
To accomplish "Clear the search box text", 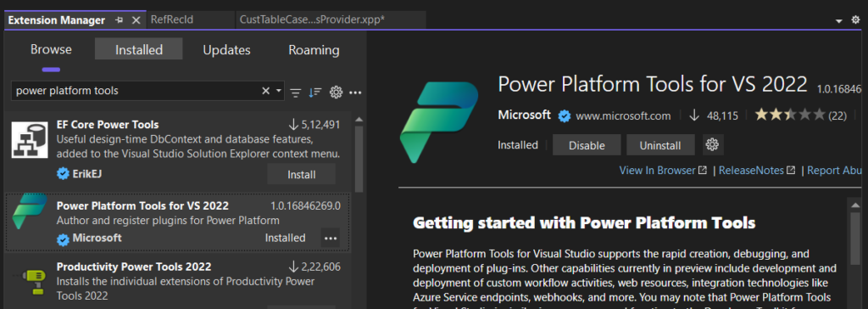I will [265, 91].
